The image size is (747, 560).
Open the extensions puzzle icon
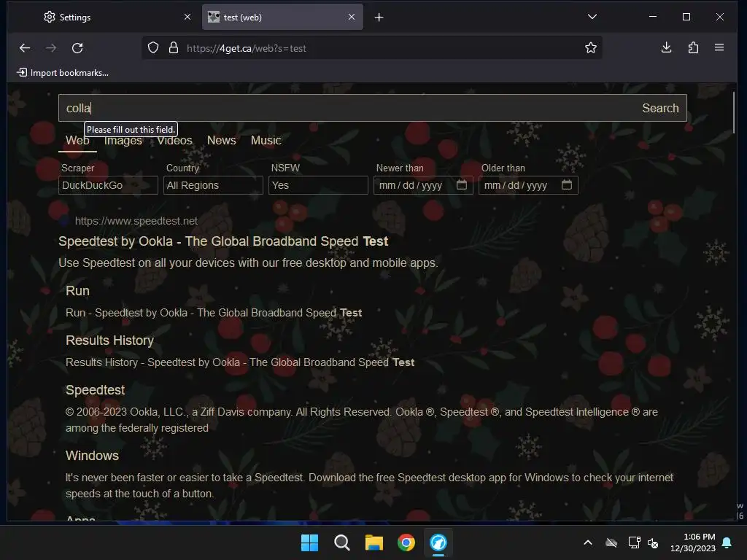[693, 47]
